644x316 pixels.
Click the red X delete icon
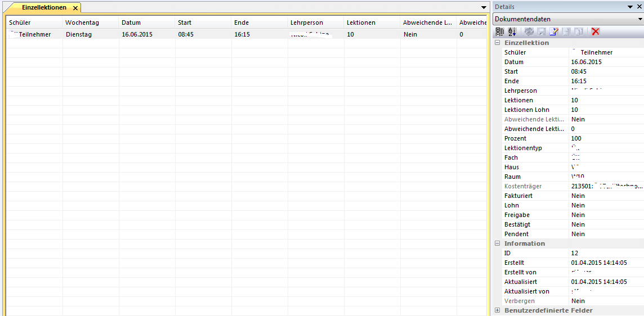pyautogui.click(x=595, y=31)
